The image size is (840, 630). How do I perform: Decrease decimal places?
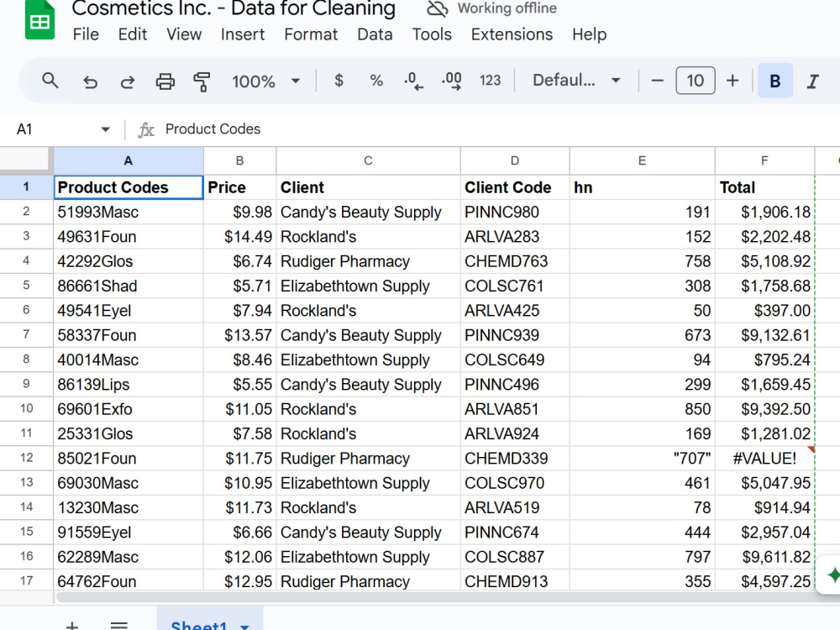[413, 81]
